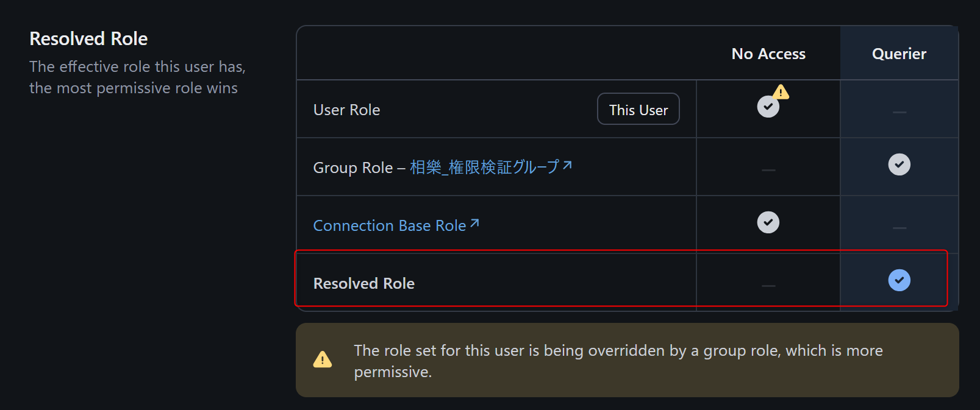Viewport: 980px width, 410px height.
Task: Click warning triangle badge on User Role checkmark
Action: click(781, 93)
